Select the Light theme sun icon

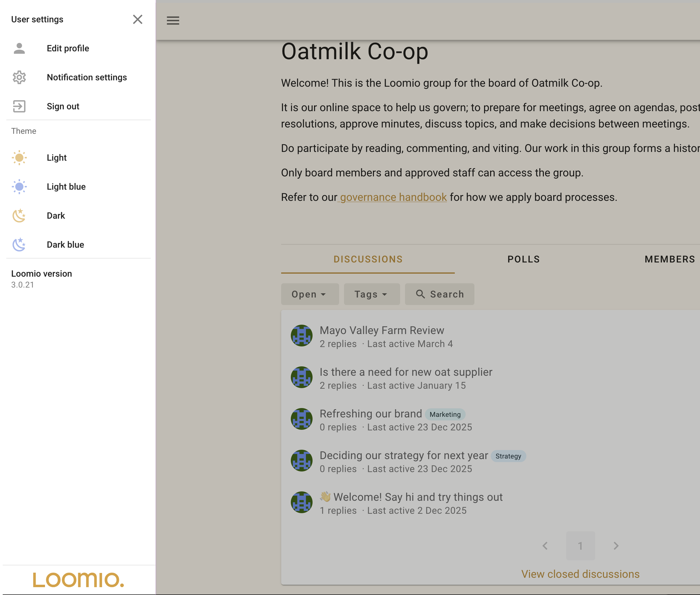point(19,158)
